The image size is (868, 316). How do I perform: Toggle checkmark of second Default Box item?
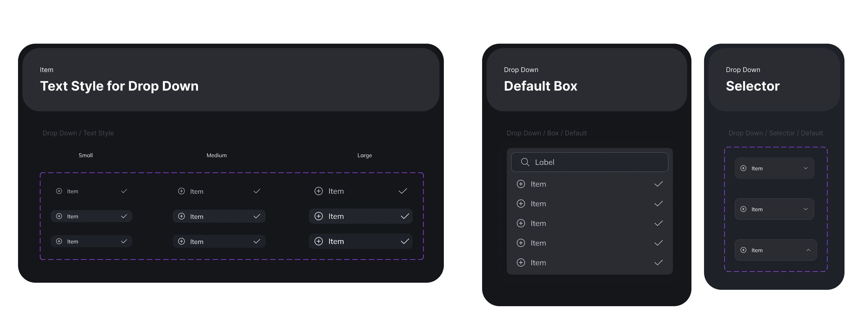click(658, 204)
